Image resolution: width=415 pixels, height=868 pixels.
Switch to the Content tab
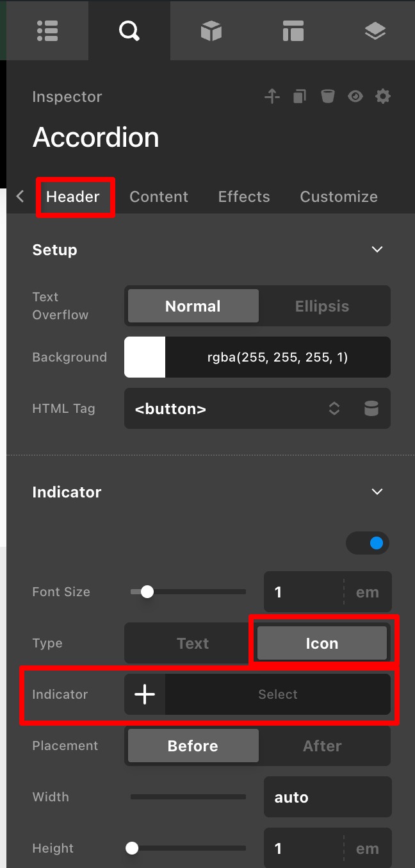[x=159, y=197]
